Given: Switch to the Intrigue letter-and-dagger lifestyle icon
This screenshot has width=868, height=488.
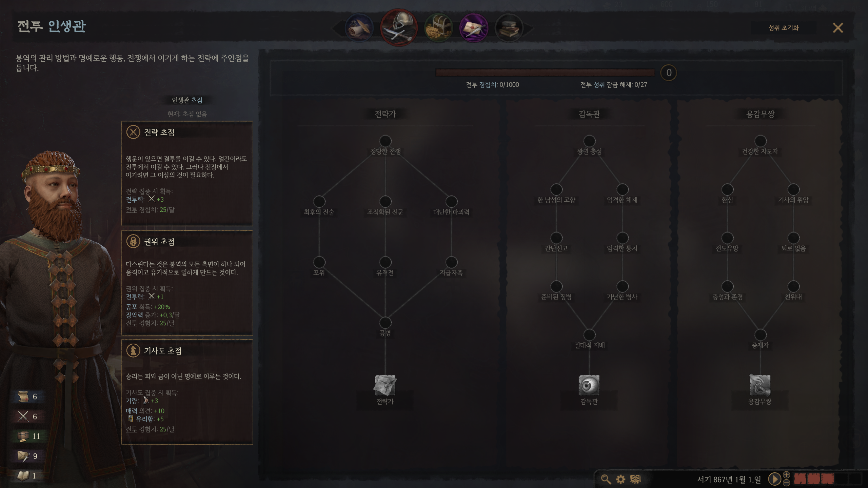Looking at the screenshot, I should click(x=474, y=28).
